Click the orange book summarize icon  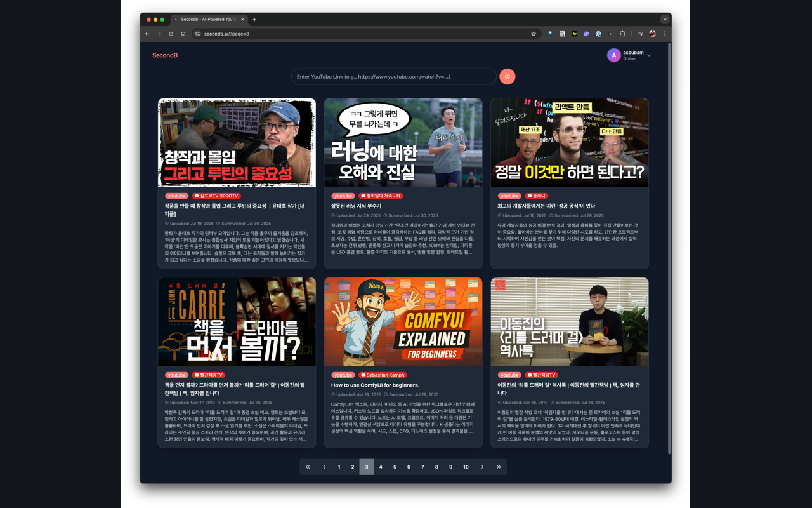(x=507, y=76)
